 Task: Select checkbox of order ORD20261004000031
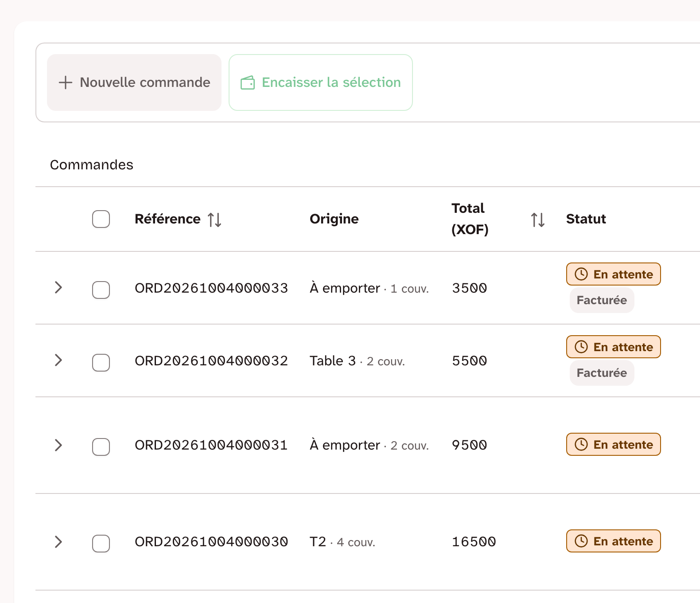coord(101,447)
